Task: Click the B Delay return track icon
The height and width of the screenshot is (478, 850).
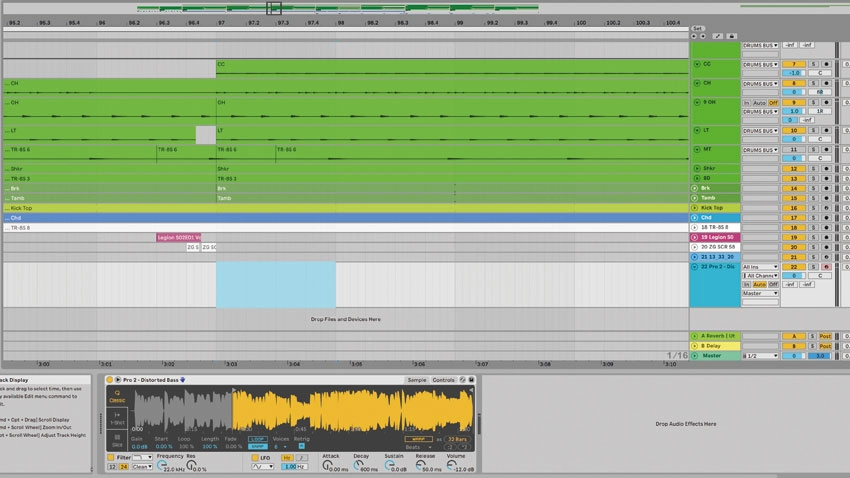Action: (x=694, y=346)
